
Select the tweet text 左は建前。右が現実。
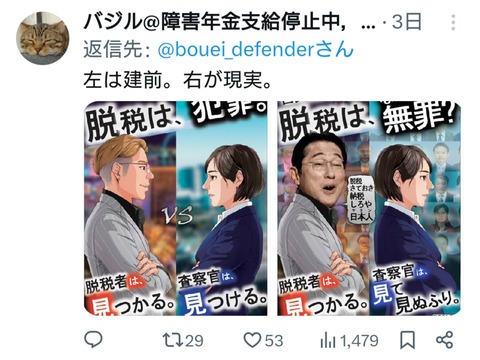pyautogui.click(x=178, y=80)
